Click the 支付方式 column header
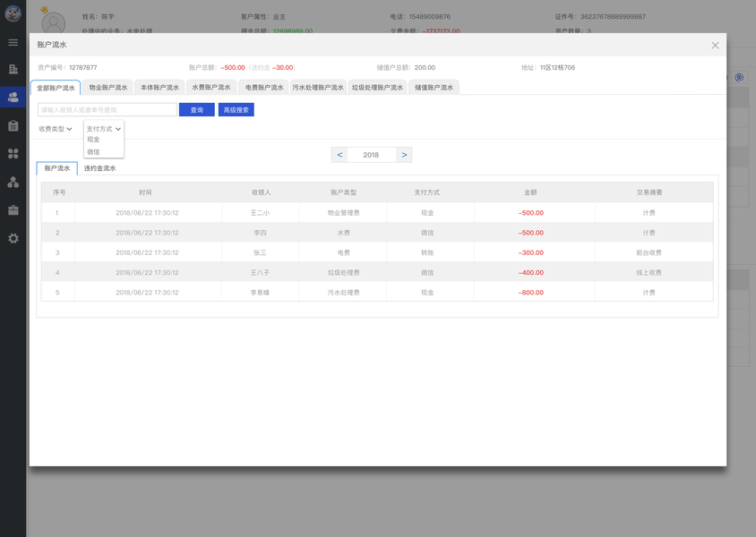Screen dimensions: 756x537 [x=426, y=192]
